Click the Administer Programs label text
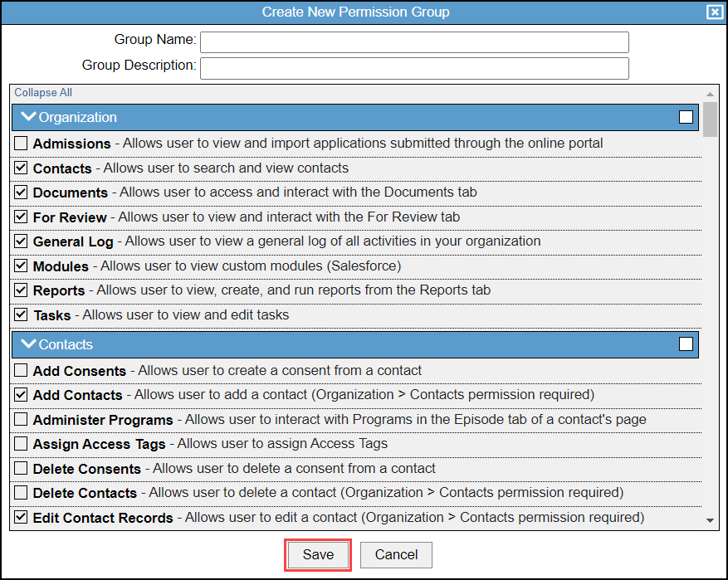Viewport: 728px width, 580px height. [x=103, y=420]
